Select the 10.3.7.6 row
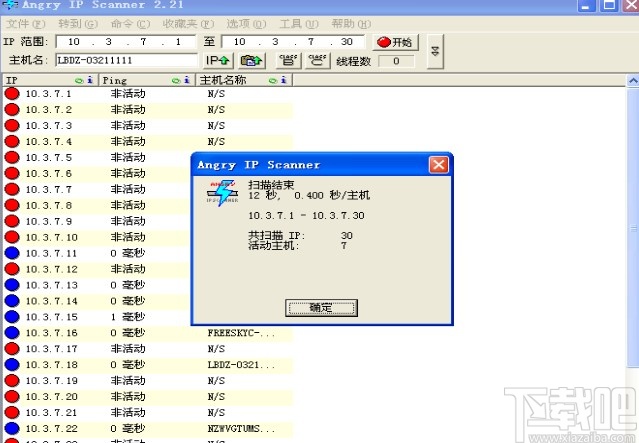The image size is (639, 443). point(97,173)
